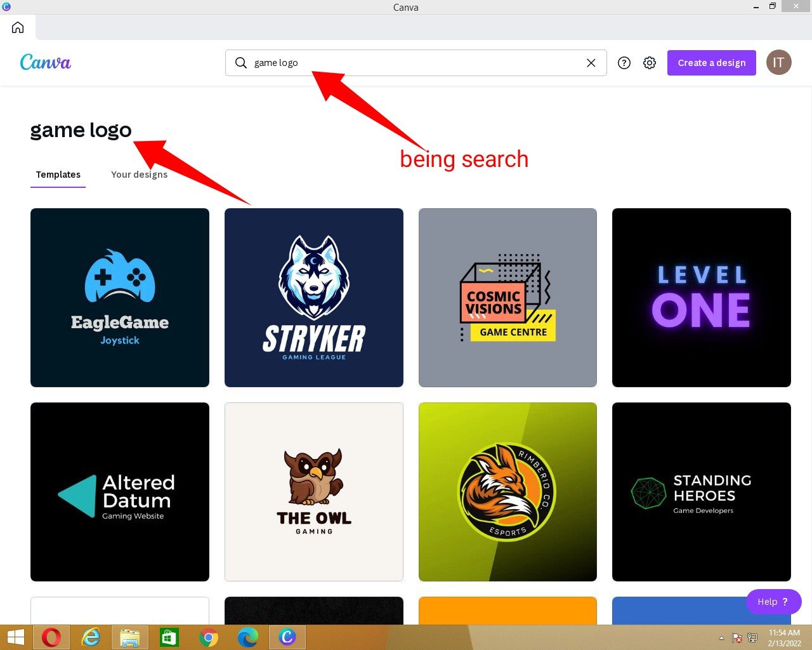Open The Owl Gaming template

[314, 492]
